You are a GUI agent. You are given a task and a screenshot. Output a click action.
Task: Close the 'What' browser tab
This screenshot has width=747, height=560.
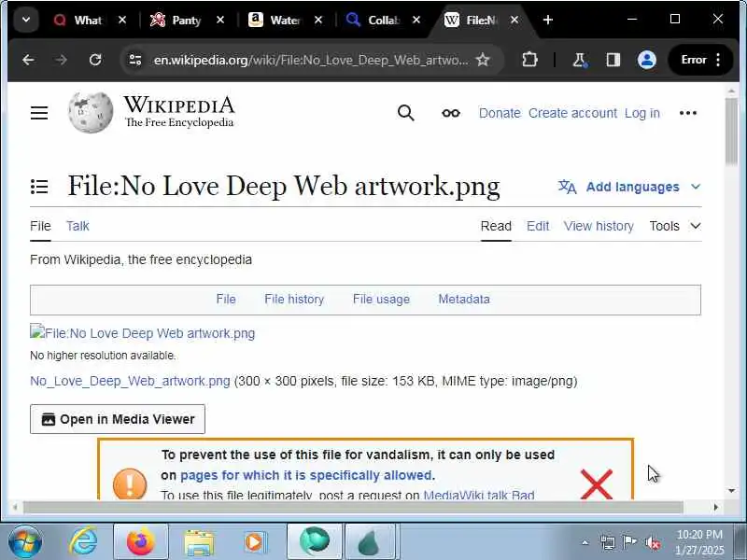[122, 20]
